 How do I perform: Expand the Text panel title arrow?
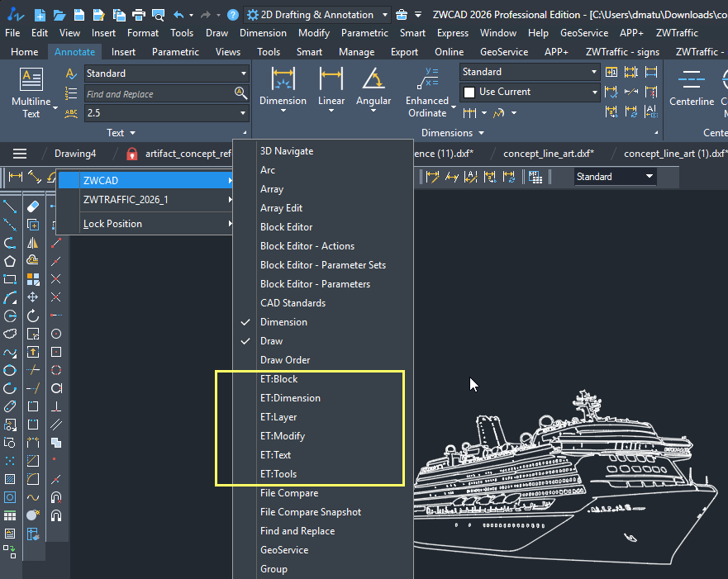pos(133,133)
